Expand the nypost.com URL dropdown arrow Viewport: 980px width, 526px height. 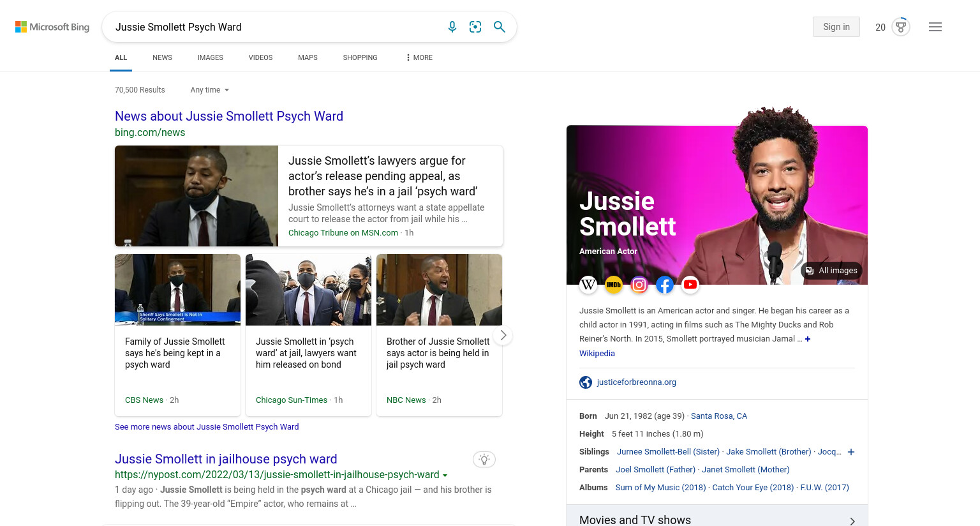pyautogui.click(x=445, y=475)
